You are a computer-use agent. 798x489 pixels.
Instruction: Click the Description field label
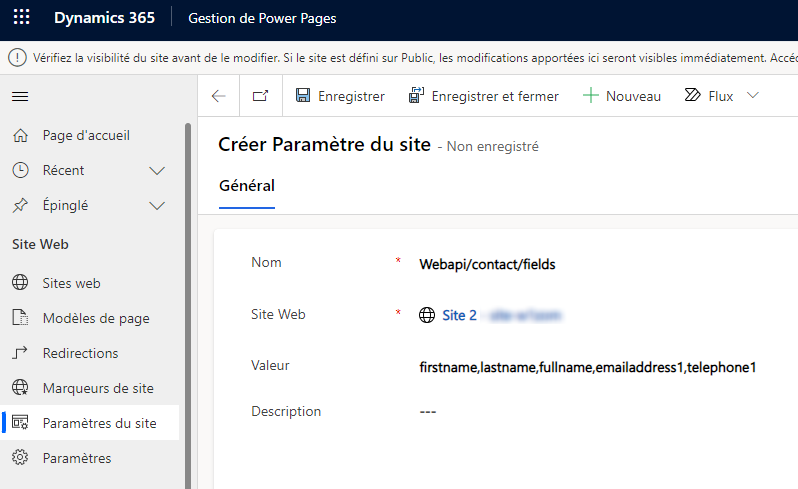tap(286, 411)
